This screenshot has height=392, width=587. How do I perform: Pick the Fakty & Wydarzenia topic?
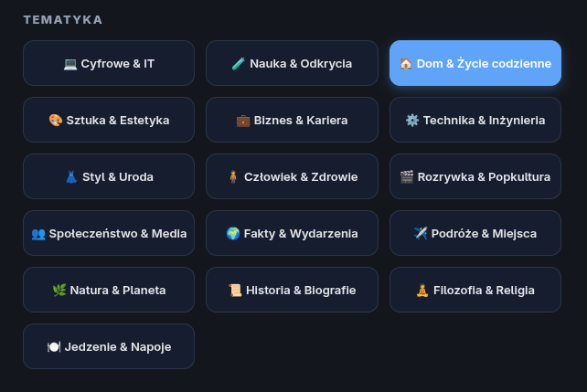[292, 233]
